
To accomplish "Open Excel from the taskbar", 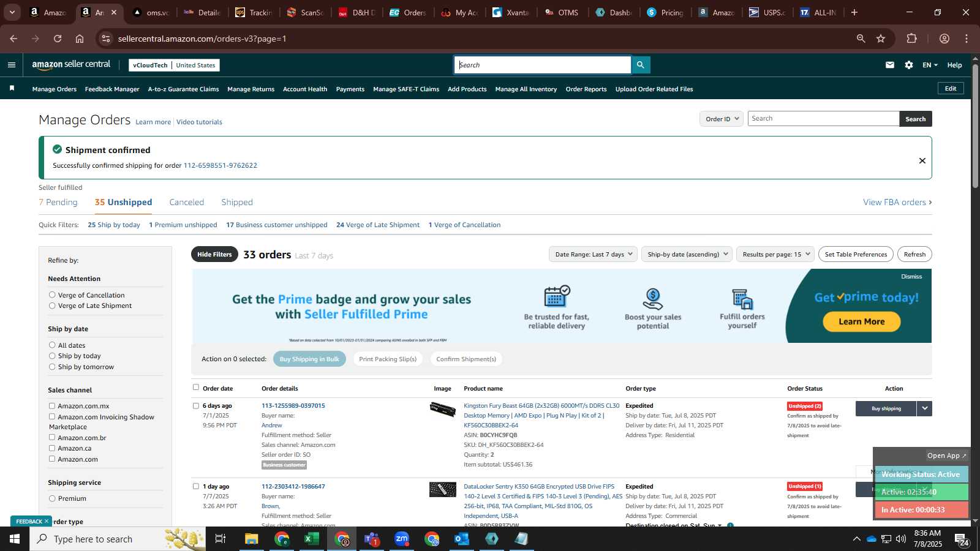I will (312, 539).
